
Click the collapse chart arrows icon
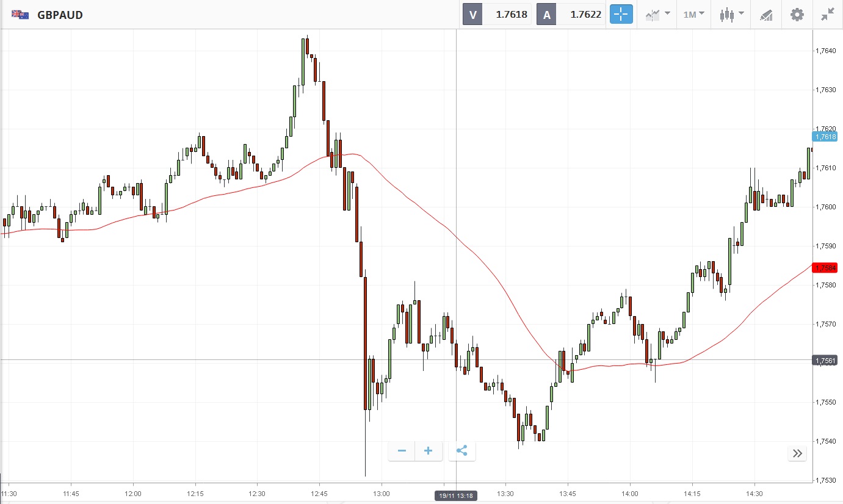[x=827, y=15]
